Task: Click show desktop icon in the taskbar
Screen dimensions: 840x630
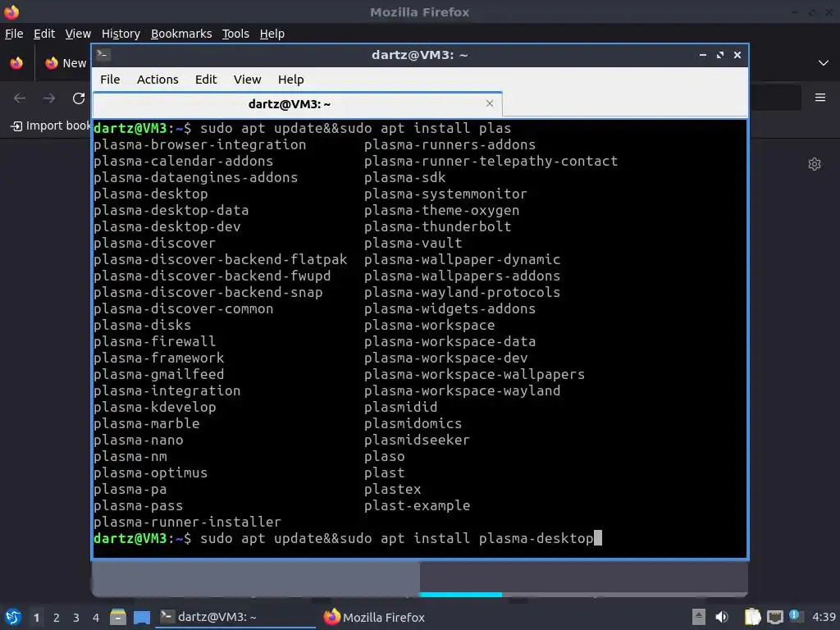Action: point(141,617)
